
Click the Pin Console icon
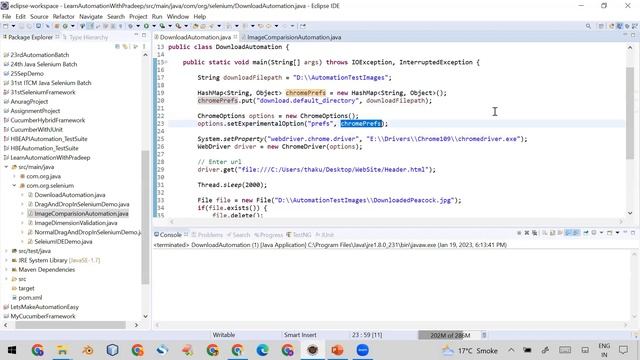click(x=586, y=233)
